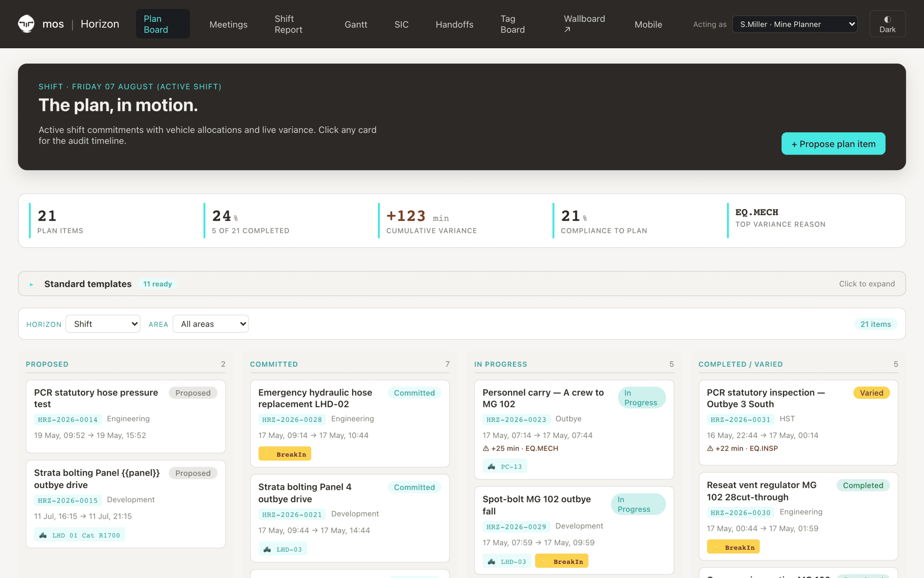The image size is (924, 578).
Task: Click LHD-03 tag on Spot-bolt MG 102 card
Action: (507, 561)
